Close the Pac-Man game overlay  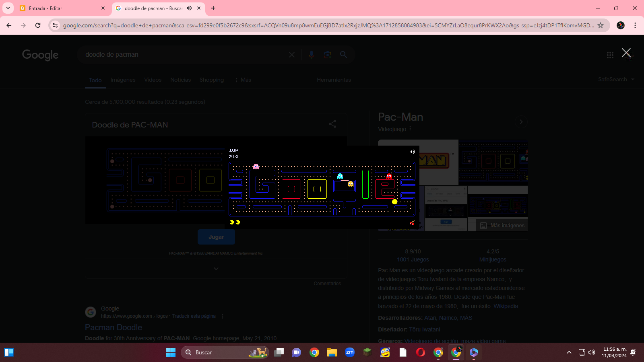coord(626,53)
